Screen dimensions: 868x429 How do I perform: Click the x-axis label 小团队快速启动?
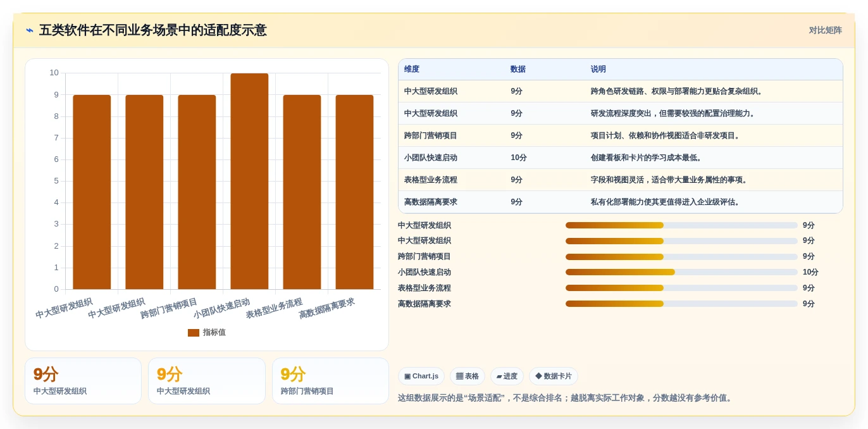click(x=221, y=308)
